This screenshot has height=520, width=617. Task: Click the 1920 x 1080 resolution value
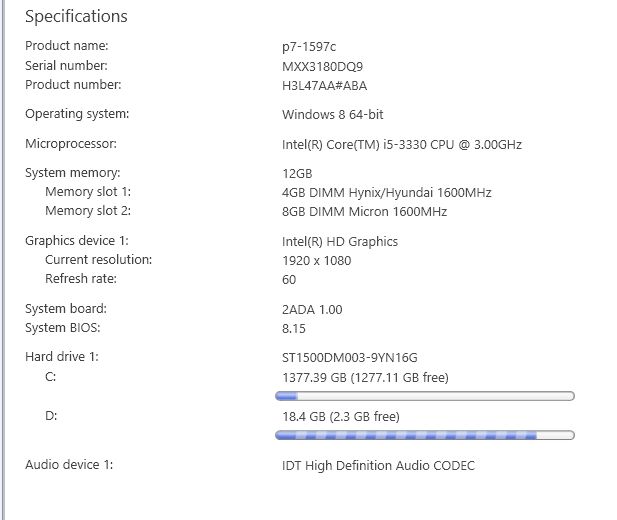point(317,261)
